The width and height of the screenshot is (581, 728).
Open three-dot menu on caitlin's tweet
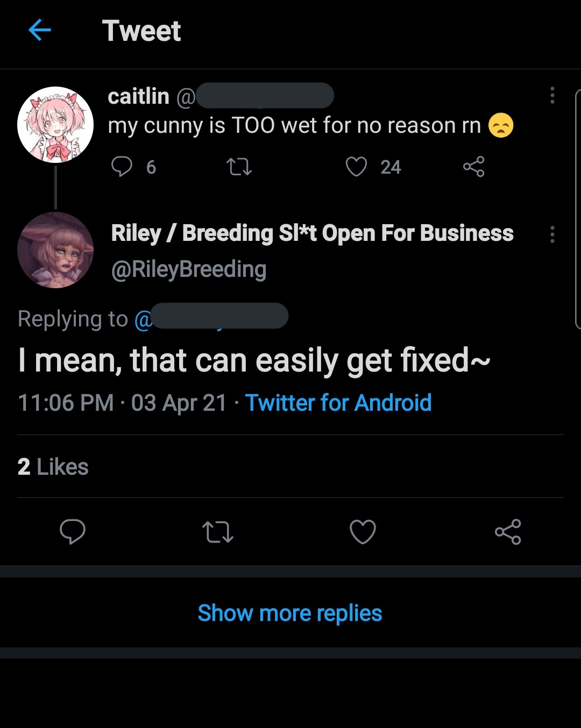tap(552, 95)
